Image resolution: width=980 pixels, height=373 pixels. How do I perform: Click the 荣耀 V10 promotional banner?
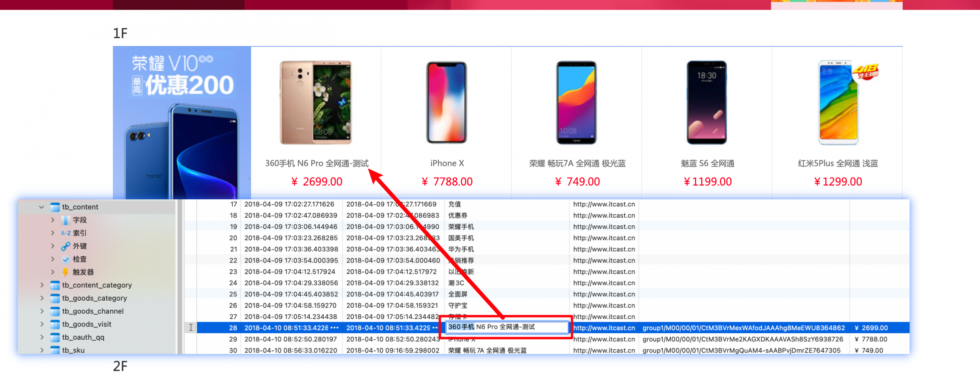182,122
